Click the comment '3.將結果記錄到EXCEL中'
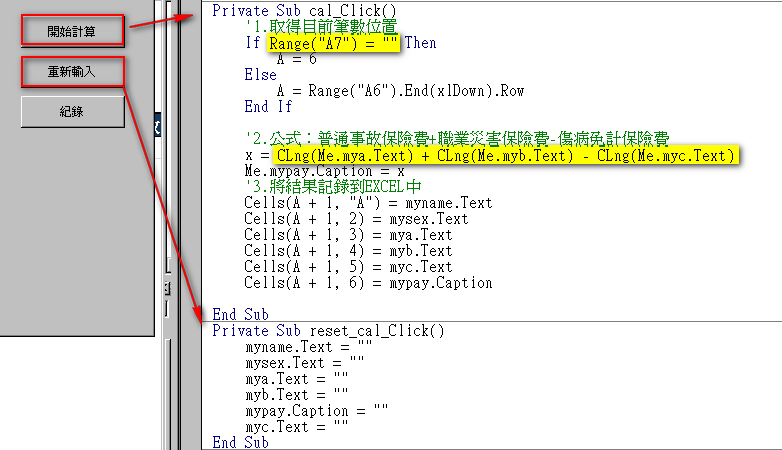This screenshot has height=450, width=782. (333, 187)
